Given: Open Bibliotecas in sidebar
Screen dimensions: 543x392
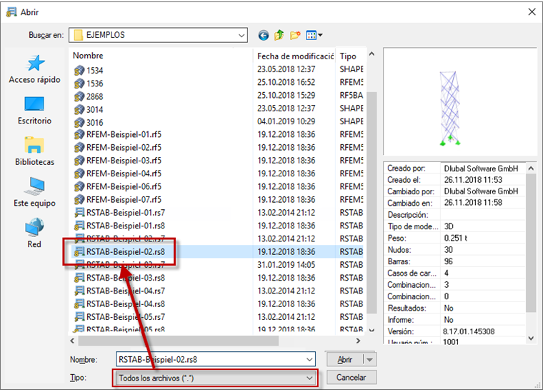Looking at the screenshot, I should point(34,151).
